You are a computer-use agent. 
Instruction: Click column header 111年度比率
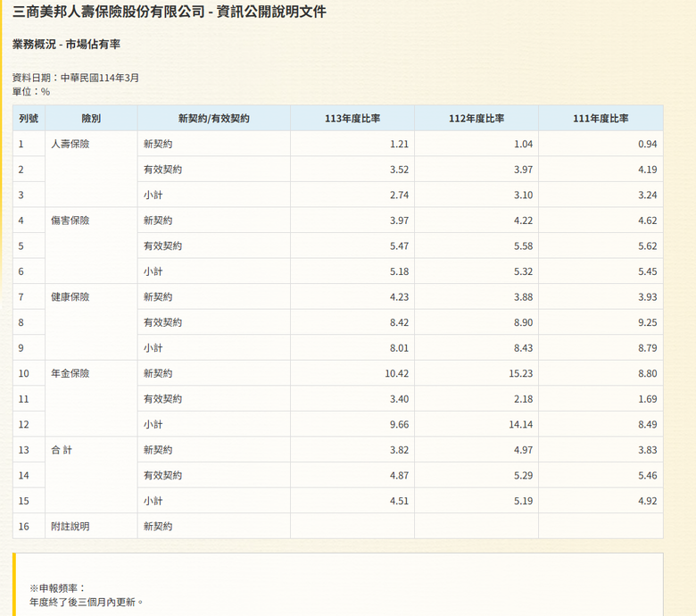click(x=601, y=118)
